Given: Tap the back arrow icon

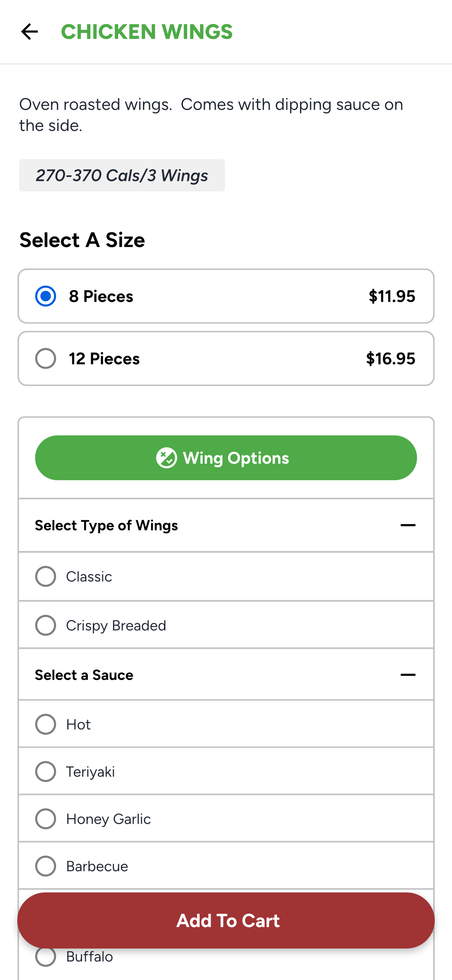Looking at the screenshot, I should [x=30, y=32].
